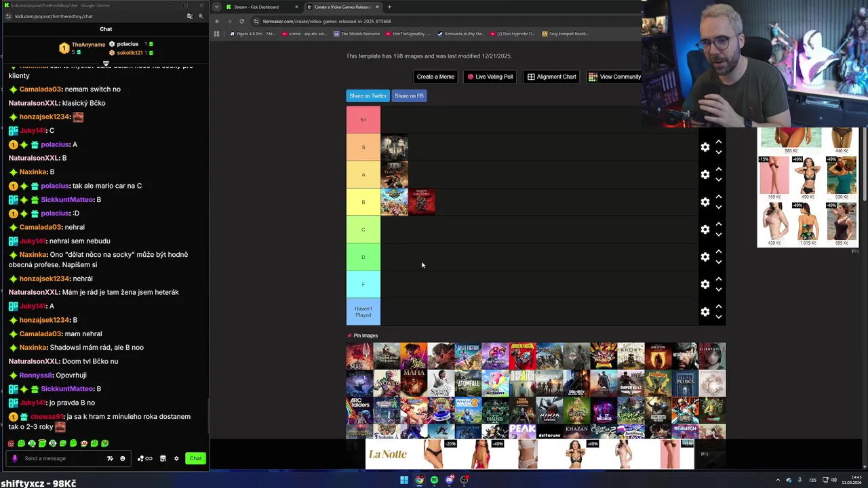Click Create a Meme button
This screenshot has height=488, width=868.
tap(435, 77)
